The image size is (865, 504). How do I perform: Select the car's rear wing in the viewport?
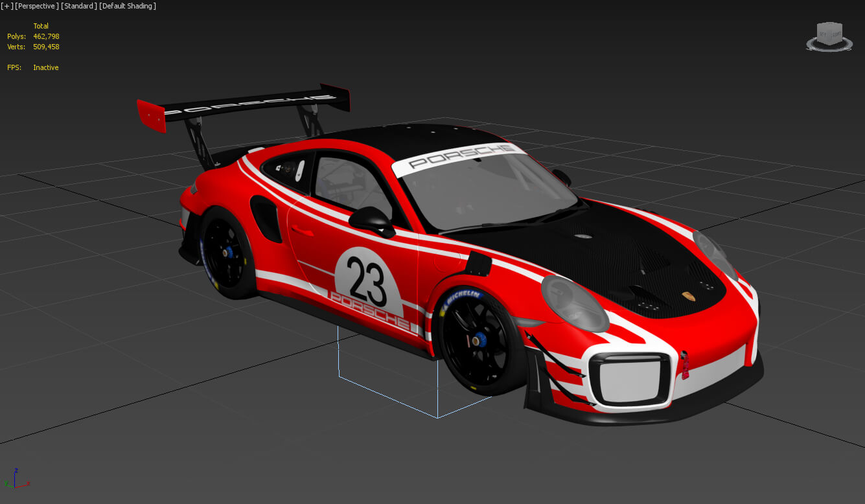click(243, 108)
